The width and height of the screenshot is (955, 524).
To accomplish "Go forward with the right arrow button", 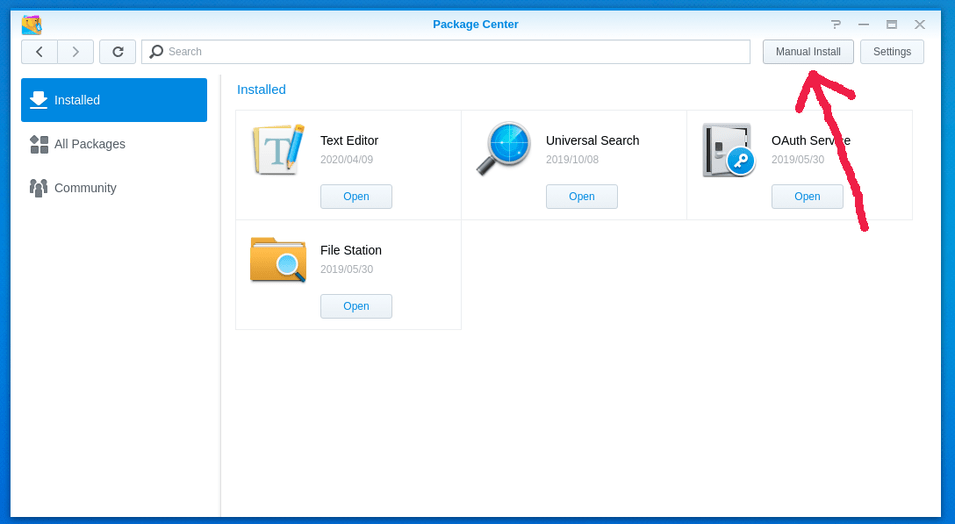I will coord(76,52).
